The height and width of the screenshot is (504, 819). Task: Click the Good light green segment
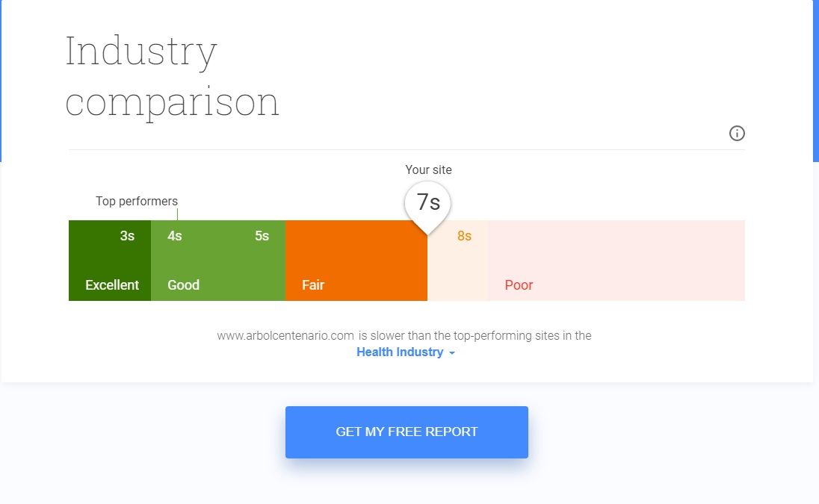(x=217, y=261)
